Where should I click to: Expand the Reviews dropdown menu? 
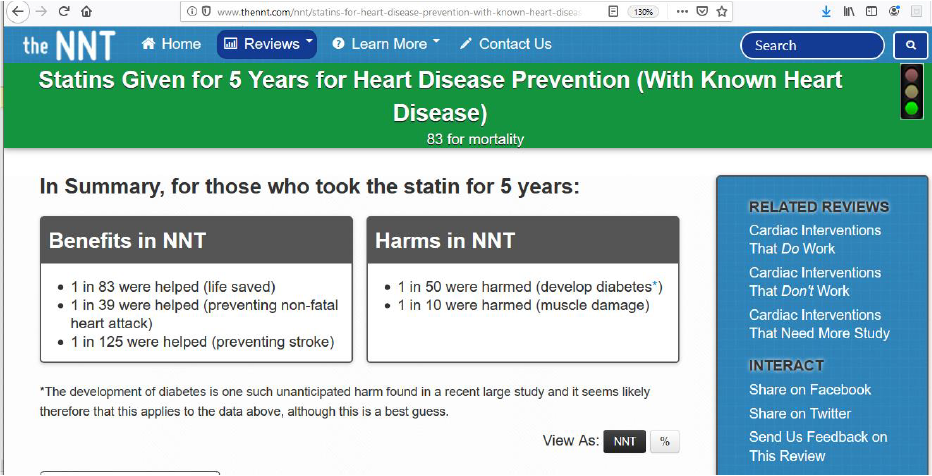pos(266,44)
